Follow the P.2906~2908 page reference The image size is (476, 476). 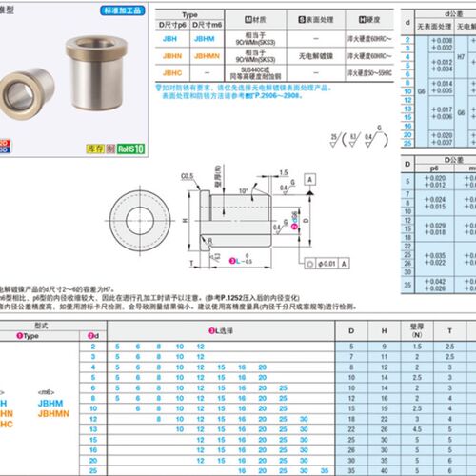278,95
